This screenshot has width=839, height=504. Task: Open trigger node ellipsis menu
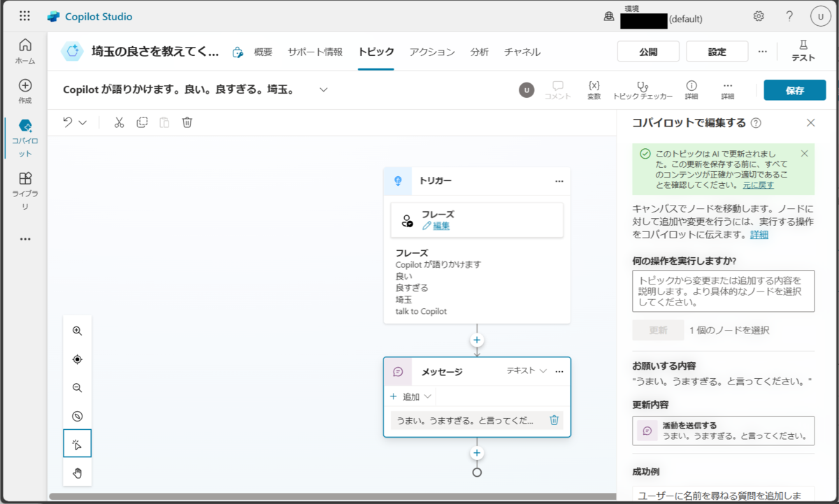pos(559,181)
